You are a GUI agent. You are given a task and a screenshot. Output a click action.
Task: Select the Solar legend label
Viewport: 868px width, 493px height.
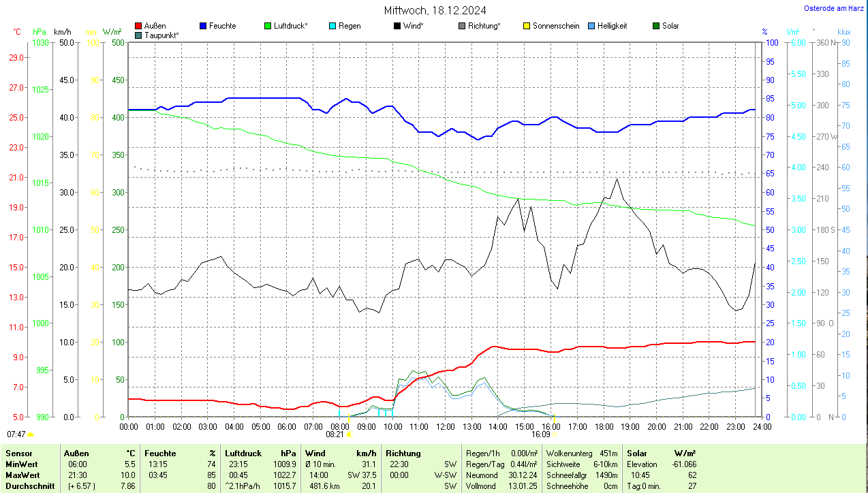coord(670,26)
